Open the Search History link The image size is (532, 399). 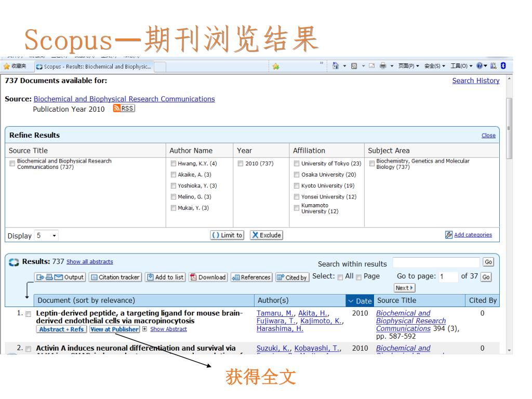pyautogui.click(x=476, y=81)
